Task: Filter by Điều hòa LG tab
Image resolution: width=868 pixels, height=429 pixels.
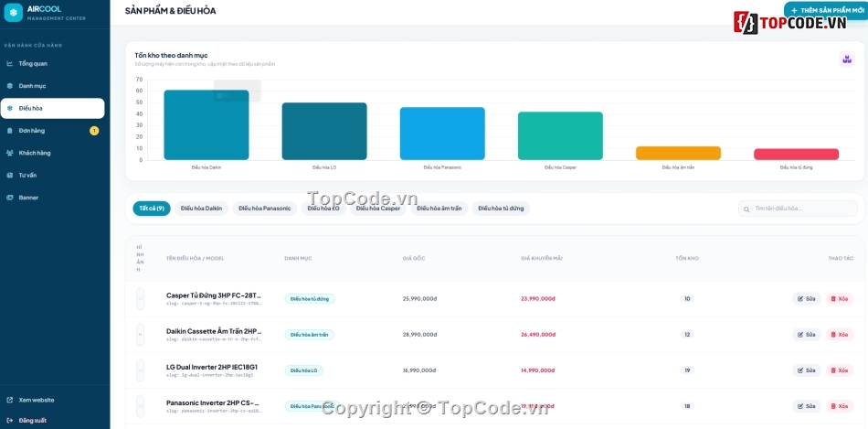Action: tap(323, 209)
